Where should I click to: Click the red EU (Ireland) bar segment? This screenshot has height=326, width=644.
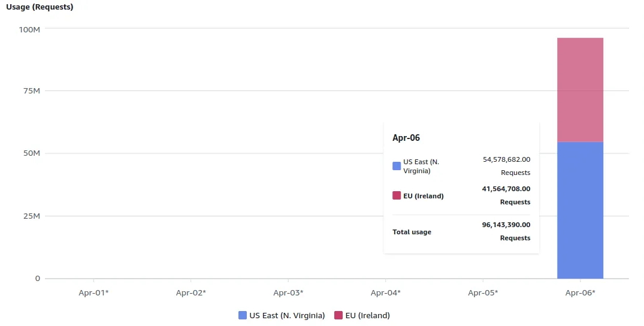[x=580, y=90]
